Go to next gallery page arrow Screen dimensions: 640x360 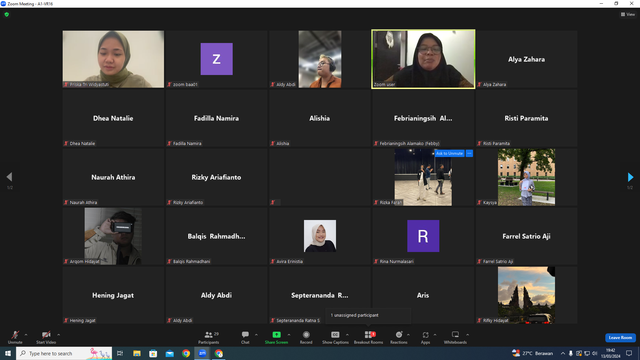tap(630, 177)
